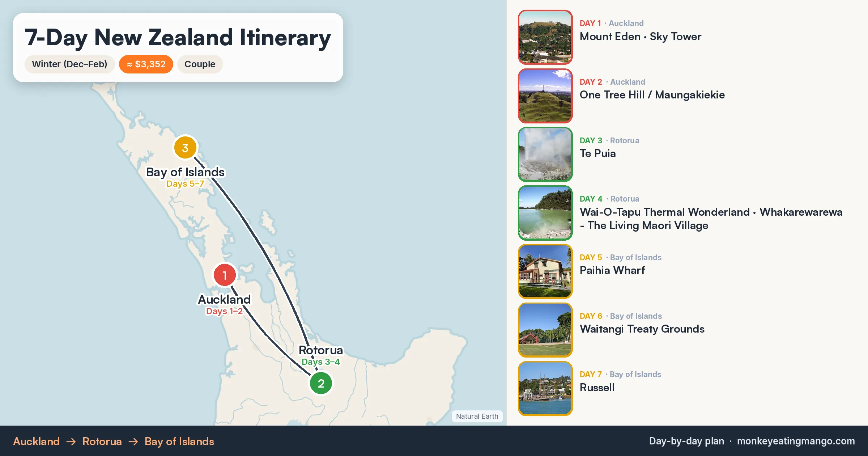Open the Paihia Wharf photo thumbnail

pyautogui.click(x=545, y=271)
